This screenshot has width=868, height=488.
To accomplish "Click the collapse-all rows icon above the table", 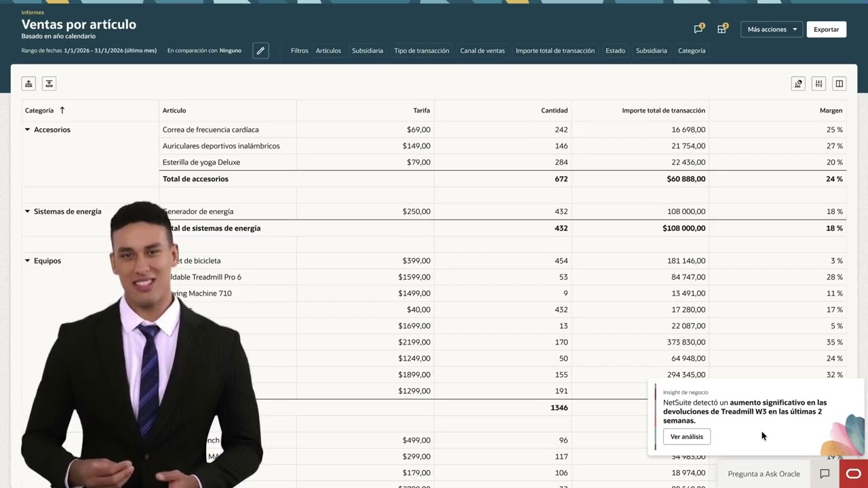I will 28,83.
